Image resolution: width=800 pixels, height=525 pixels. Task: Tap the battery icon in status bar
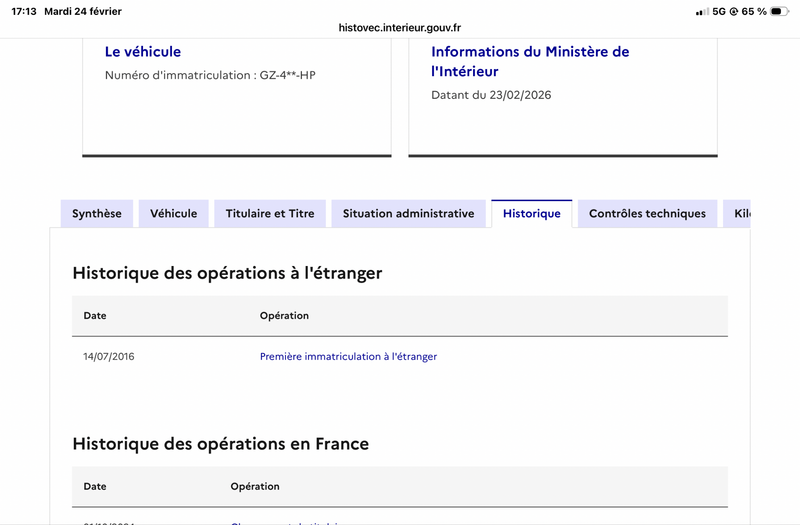pyautogui.click(x=780, y=11)
